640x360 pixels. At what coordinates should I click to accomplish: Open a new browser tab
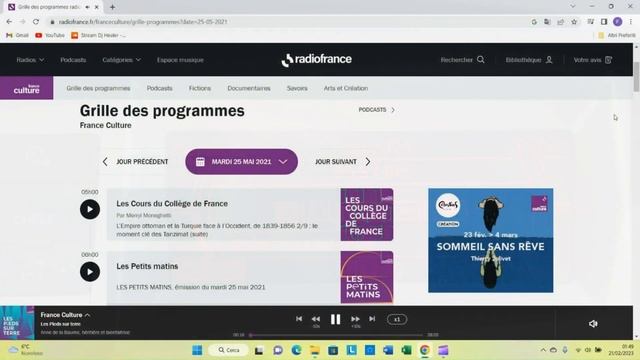click(112, 7)
